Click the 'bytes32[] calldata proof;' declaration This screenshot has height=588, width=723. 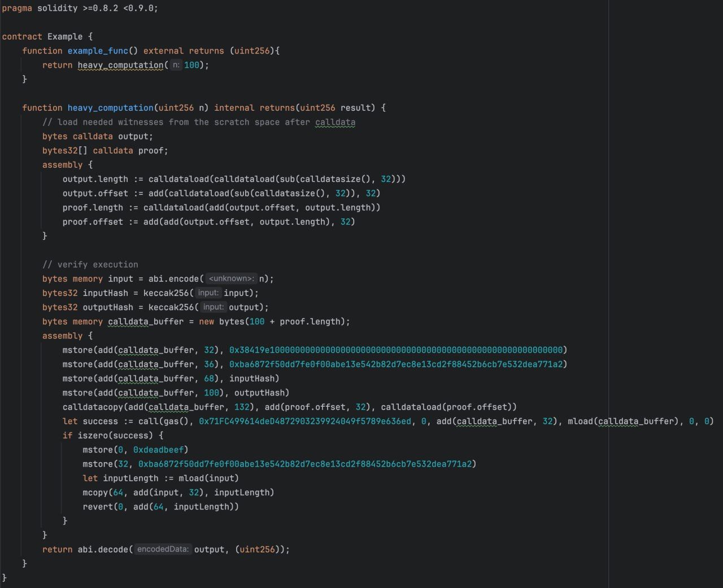pos(105,150)
